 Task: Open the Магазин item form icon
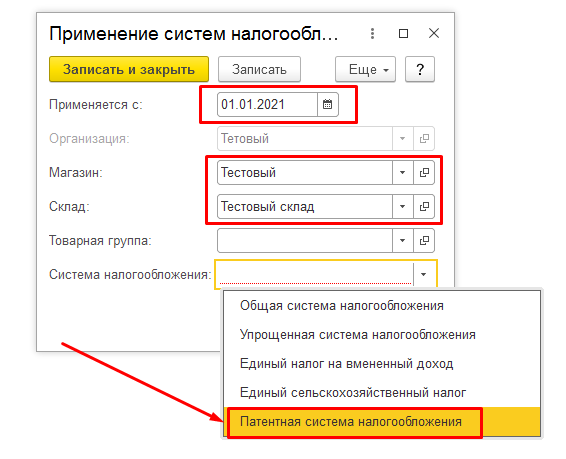(x=424, y=172)
